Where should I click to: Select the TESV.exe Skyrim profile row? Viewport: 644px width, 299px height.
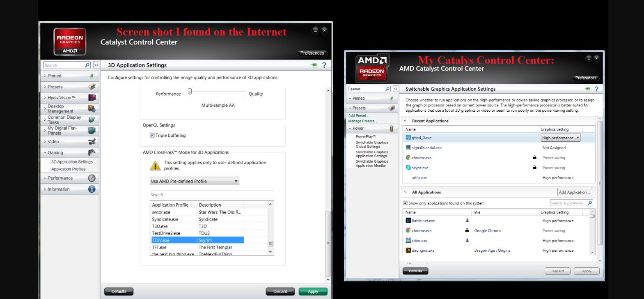click(197, 240)
